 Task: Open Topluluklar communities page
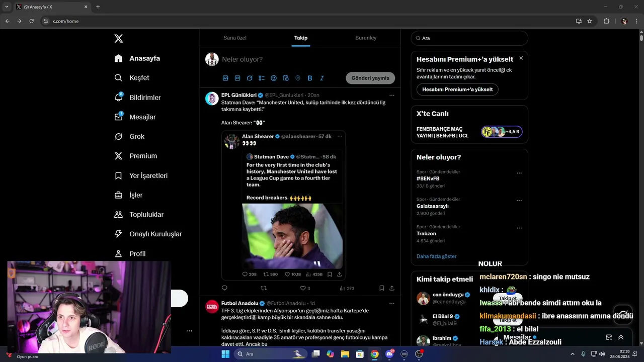click(139, 215)
